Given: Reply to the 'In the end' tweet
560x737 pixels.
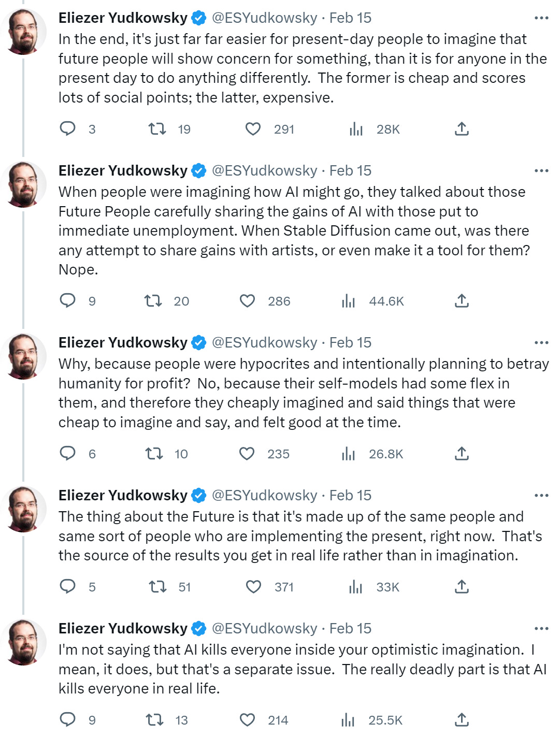Looking at the screenshot, I should (x=68, y=128).
